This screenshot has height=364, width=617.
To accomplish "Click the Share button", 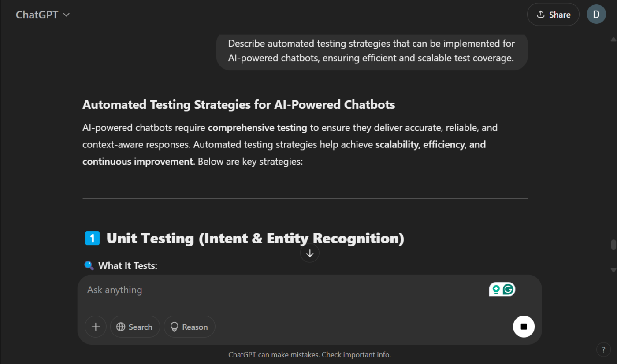I will 553,15.
